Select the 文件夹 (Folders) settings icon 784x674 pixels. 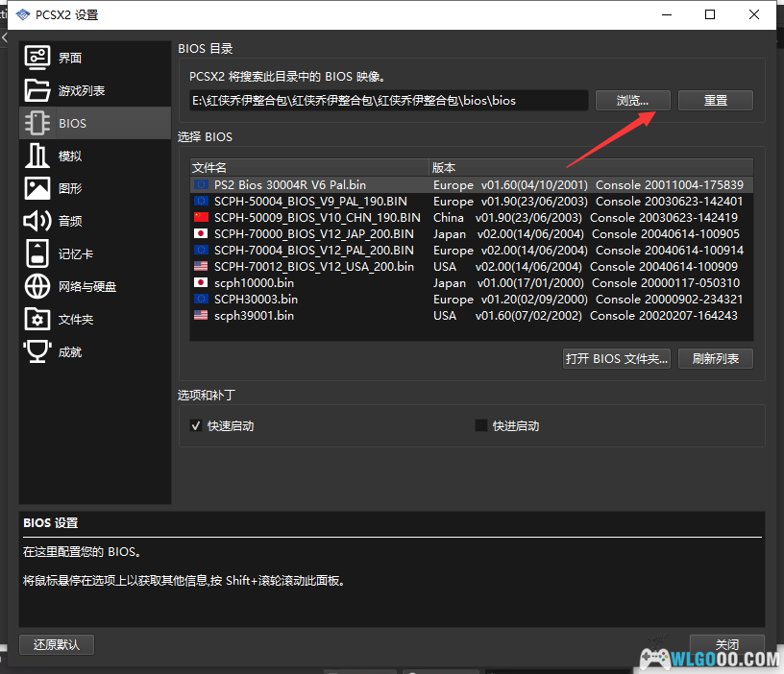tap(37, 319)
